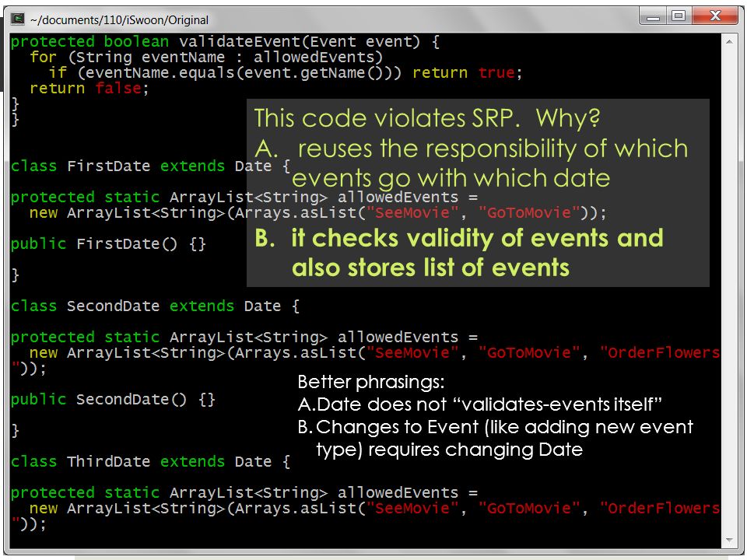Click 'for (String eventName : allowedEvents)' line
The image size is (747, 560).
pos(206,58)
